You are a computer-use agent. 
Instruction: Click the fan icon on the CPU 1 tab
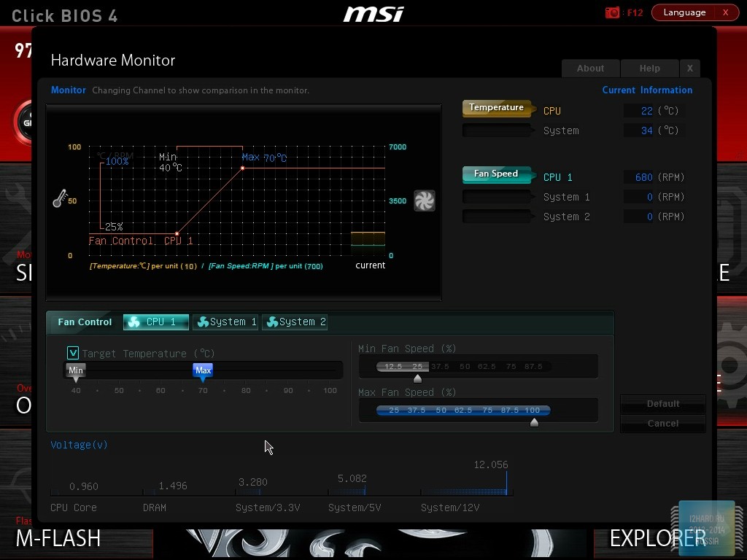coord(134,322)
